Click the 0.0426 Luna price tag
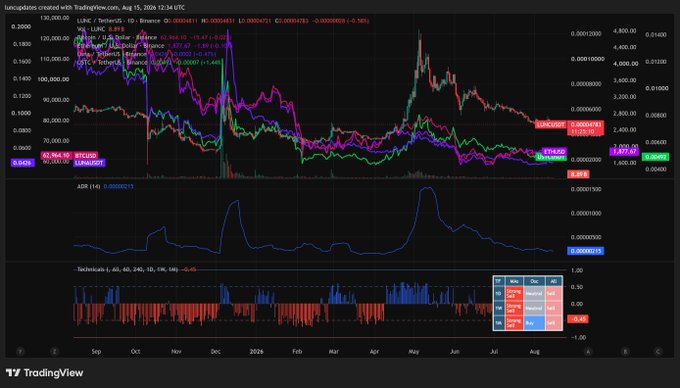 coord(22,163)
